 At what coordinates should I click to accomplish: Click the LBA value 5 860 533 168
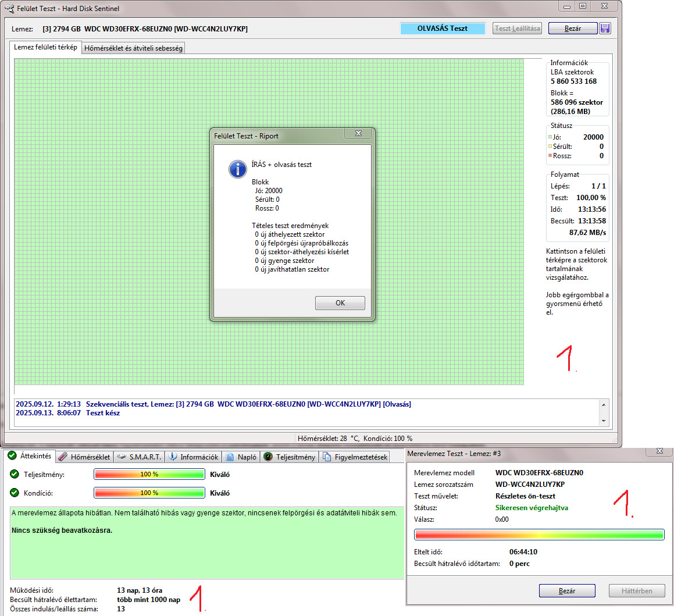point(573,81)
